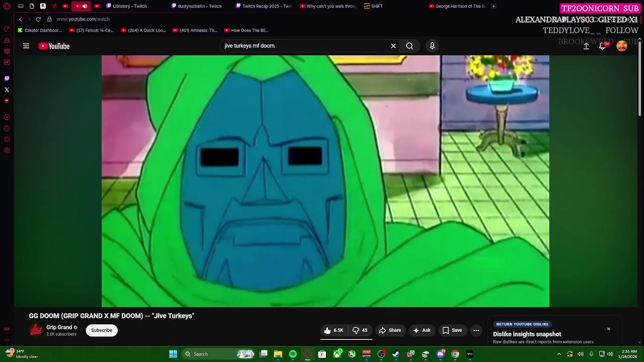Open the Ask AI button

tap(422, 330)
